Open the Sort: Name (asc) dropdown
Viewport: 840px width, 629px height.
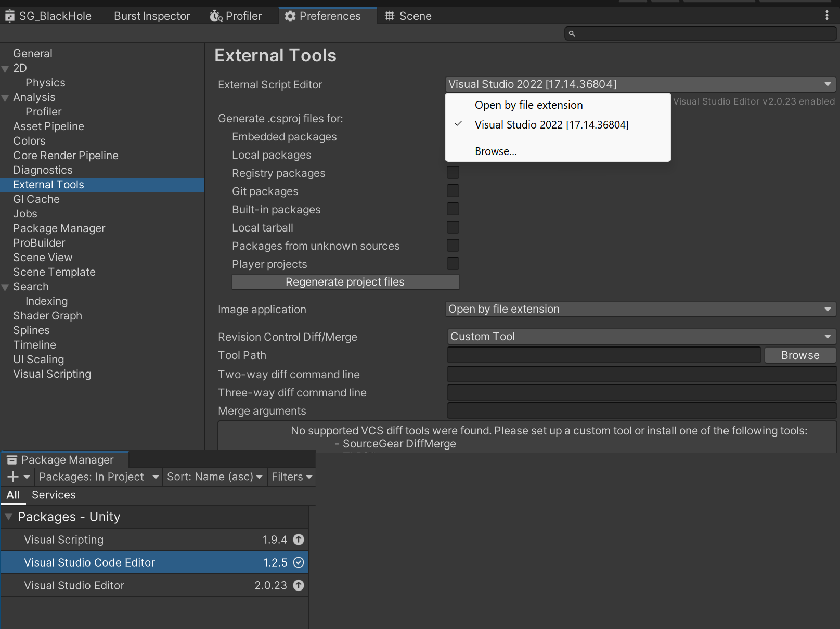(x=215, y=477)
